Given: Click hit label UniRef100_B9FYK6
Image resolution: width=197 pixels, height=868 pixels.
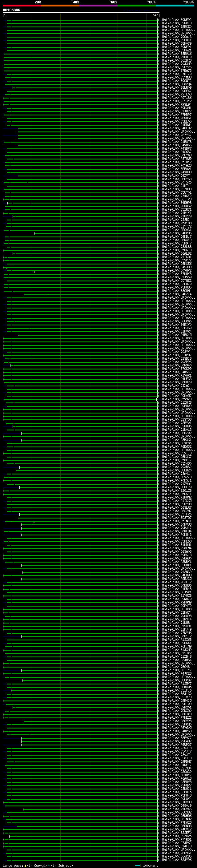Looking at the screenshot, I should tap(177, 67).
